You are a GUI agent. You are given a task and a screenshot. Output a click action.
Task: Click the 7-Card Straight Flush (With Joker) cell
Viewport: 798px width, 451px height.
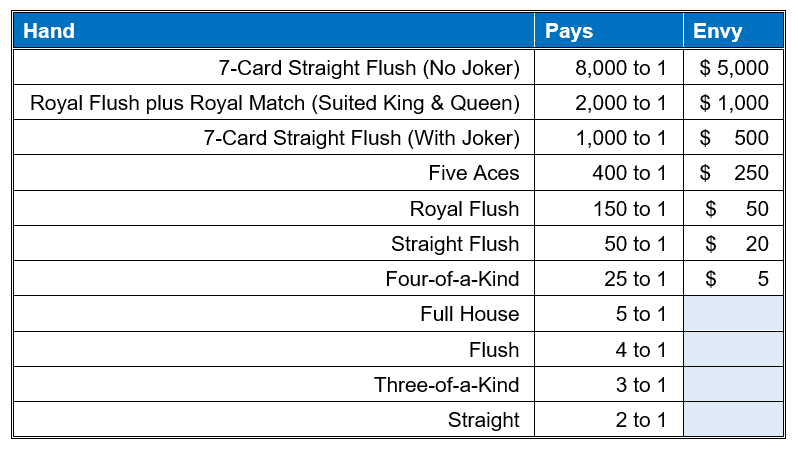point(362,138)
